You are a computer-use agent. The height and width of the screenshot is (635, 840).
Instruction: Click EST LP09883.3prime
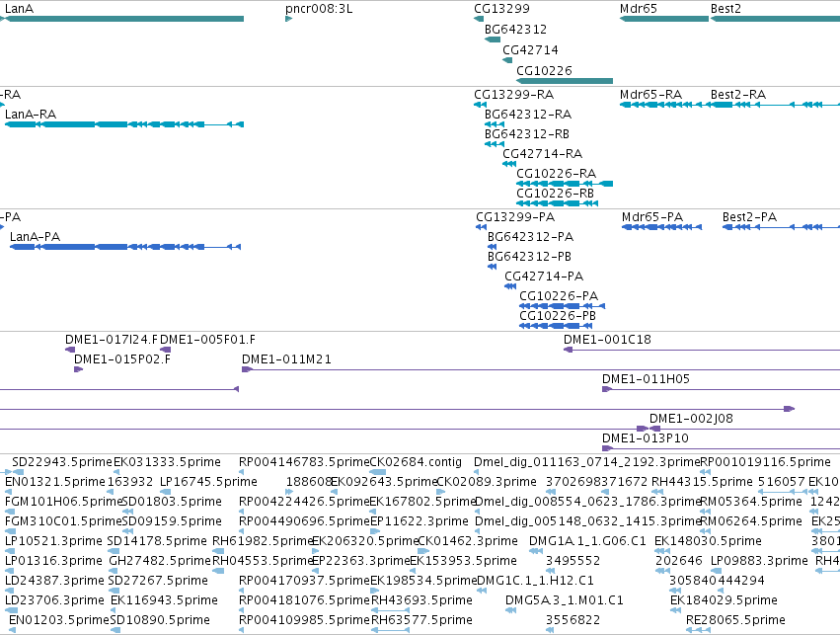pyautogui.click(x=759, y=561)
